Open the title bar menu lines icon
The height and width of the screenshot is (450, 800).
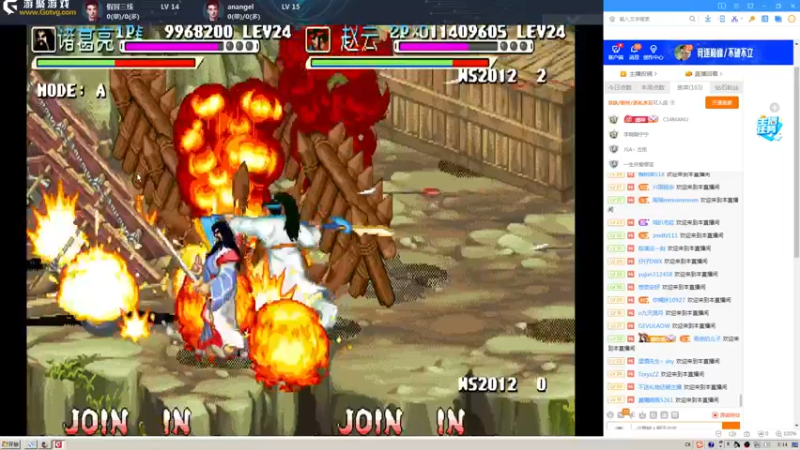(736, 6)
